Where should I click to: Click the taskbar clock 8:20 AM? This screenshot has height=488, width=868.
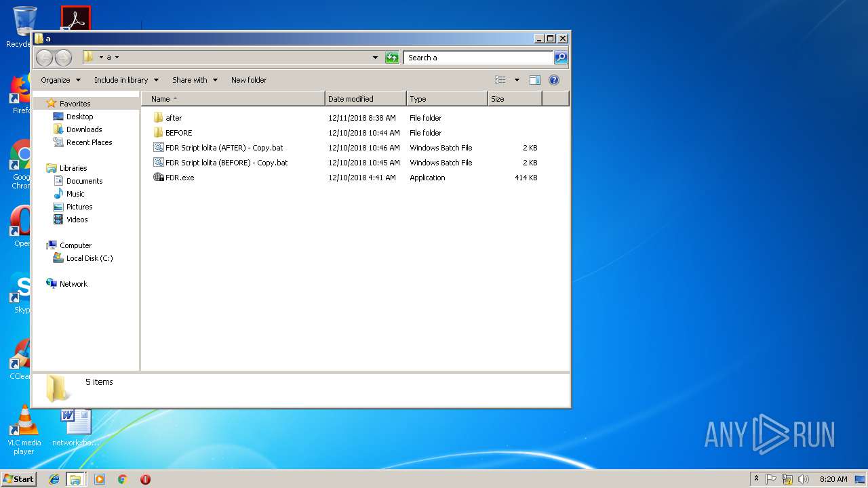(833, 479)
